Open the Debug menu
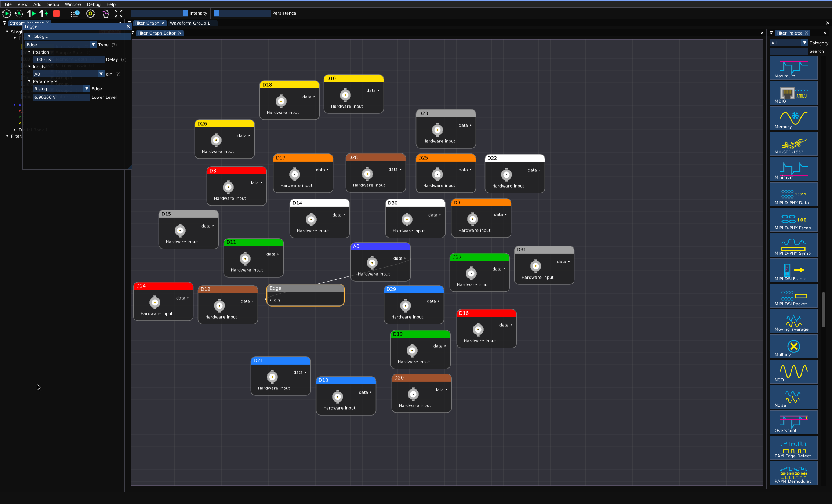 pyautogui.click(x=94, y=4)
